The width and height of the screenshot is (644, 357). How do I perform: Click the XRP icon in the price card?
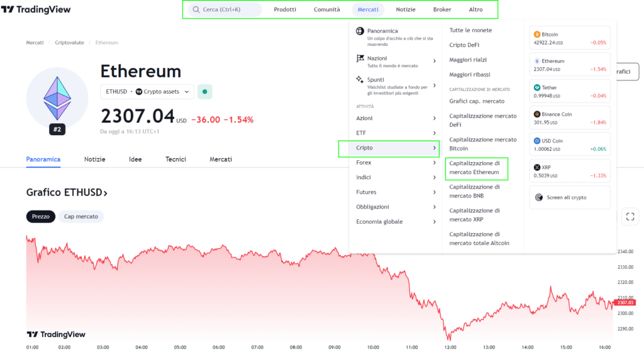537,167
